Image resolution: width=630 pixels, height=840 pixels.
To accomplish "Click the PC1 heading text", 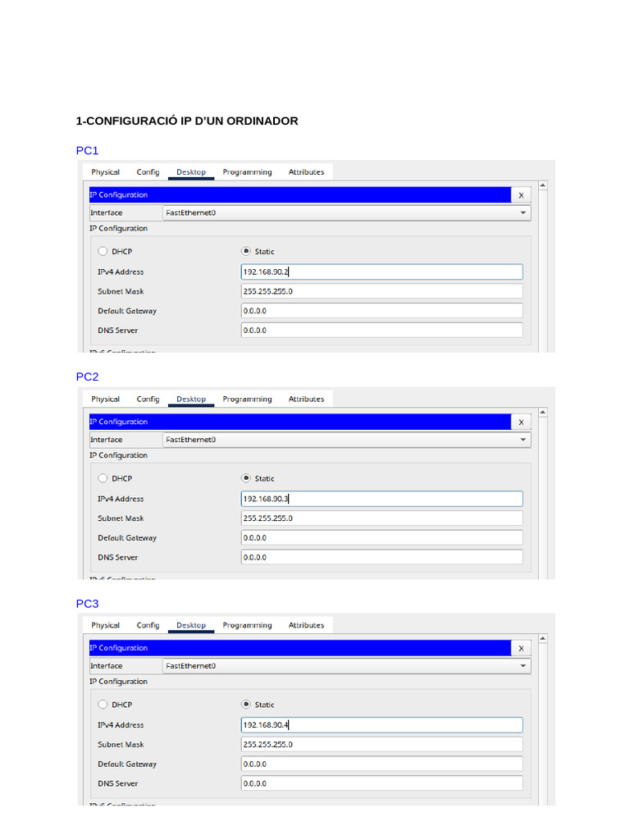I will [87, 151].
